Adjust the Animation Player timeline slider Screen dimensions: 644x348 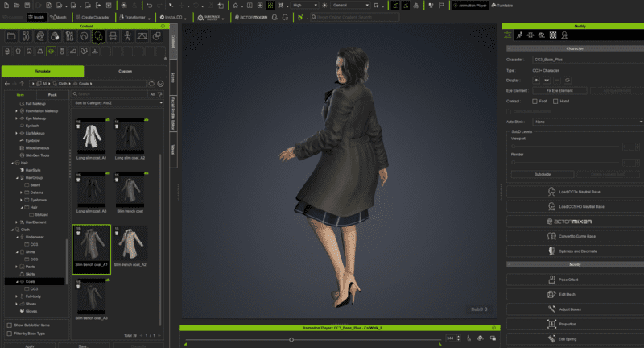tap(291, 339)
